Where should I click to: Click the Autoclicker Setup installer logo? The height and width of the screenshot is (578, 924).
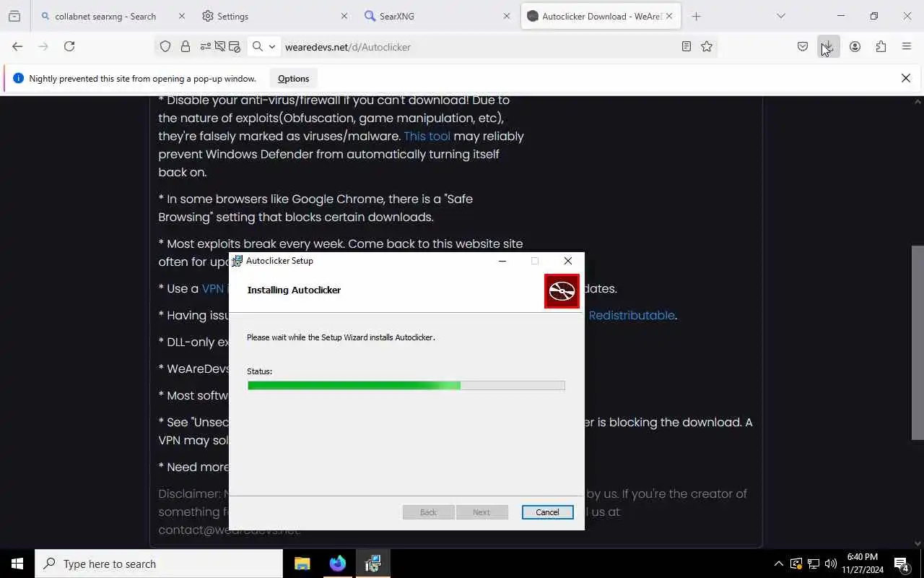tap(562, 291)
